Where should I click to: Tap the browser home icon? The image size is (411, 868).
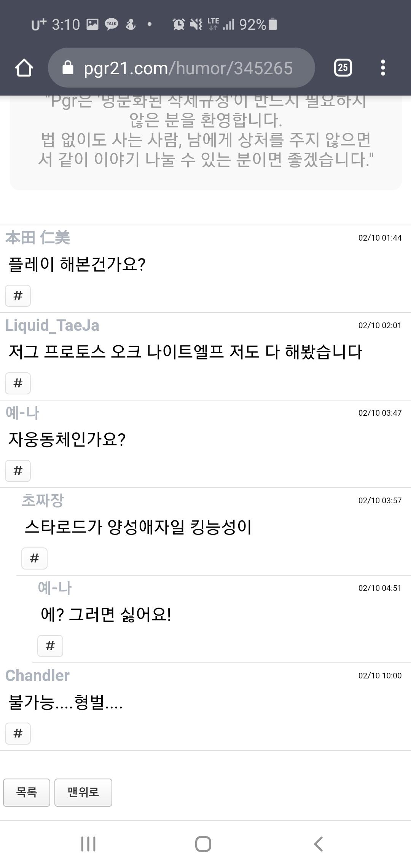pos(24,68)
